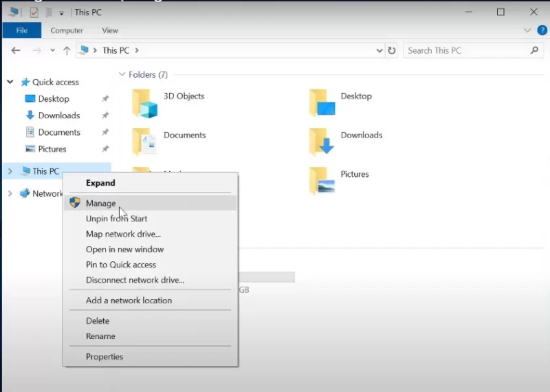Click the chevron after This PC in path
Image resolution: width=550 pixels, height=392 pixels.
pyautogui.click(x=137, y=50)
